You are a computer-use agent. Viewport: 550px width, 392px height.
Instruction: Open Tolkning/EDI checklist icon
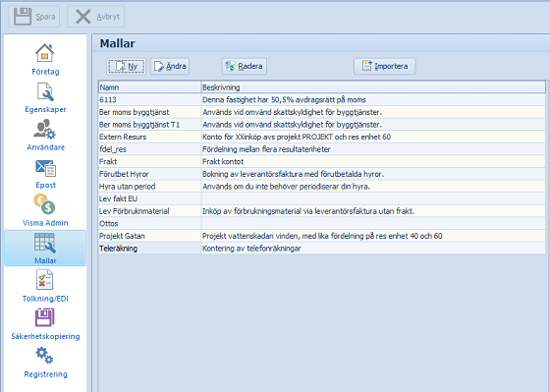point(44,280)
